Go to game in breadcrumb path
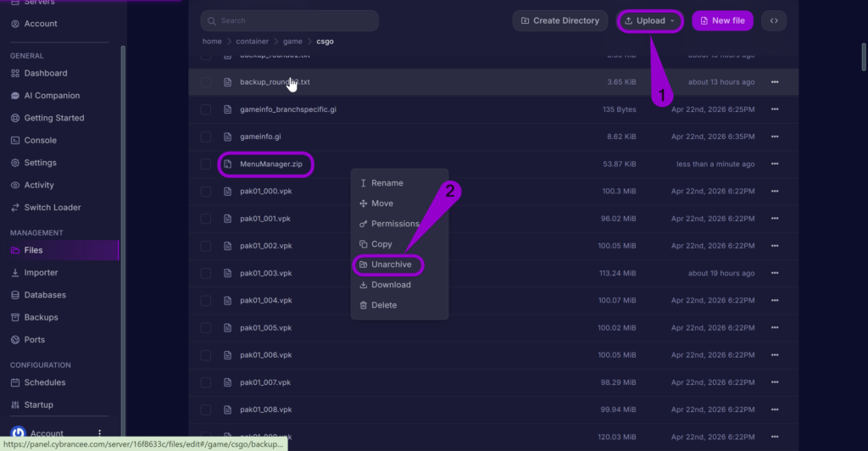This screenshot has height=451, width=868. click(x=292, y=42)
